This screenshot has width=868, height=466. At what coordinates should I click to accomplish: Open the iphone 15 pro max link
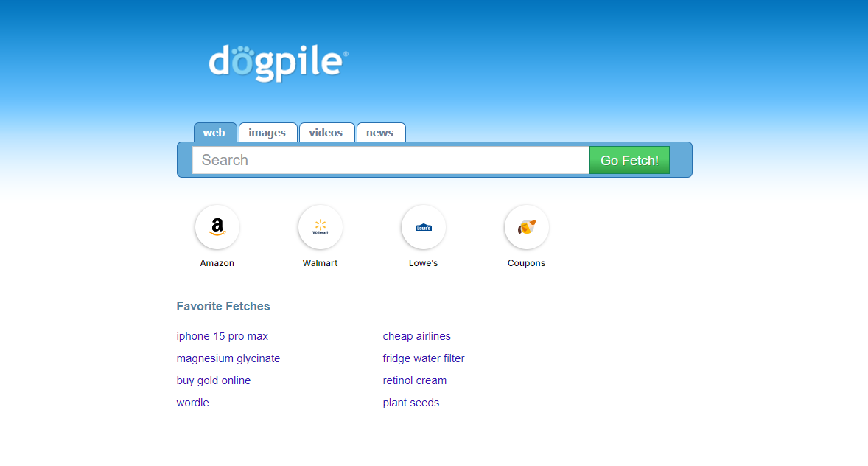[x=222, y=336]
